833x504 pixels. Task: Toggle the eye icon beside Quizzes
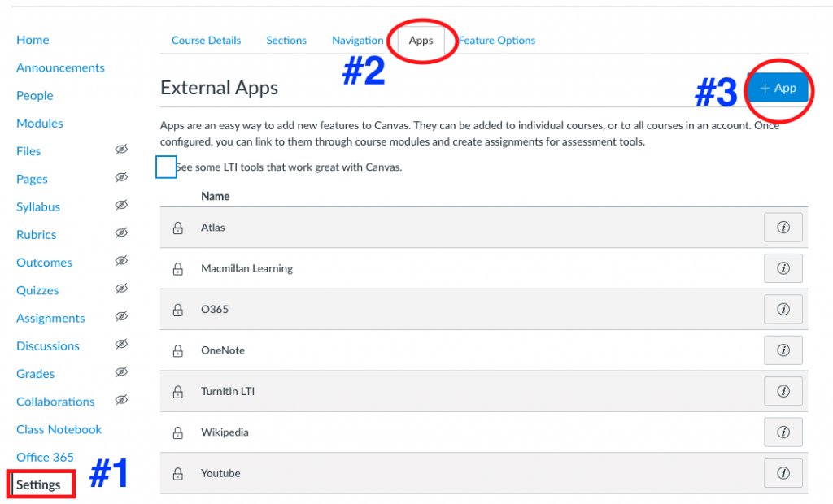point(121,289)
